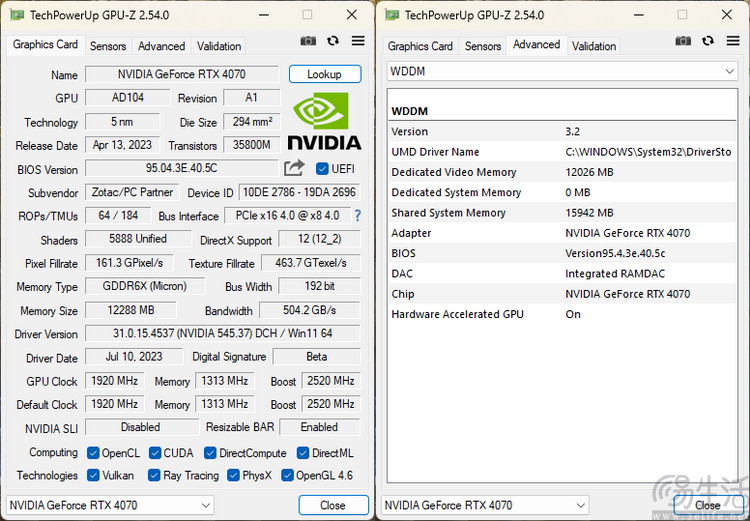
Task: Take screenshot via camera icon in left window
Action: (308, 41)
